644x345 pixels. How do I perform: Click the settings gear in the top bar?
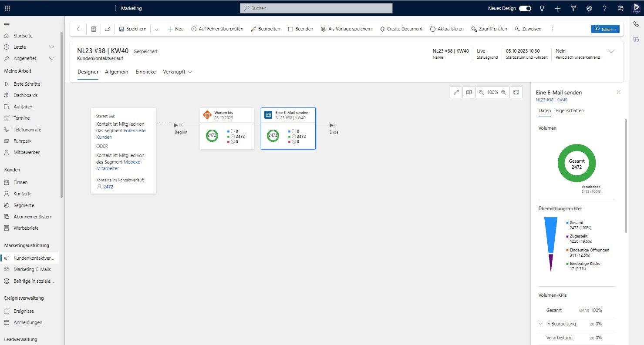[589, 8]
